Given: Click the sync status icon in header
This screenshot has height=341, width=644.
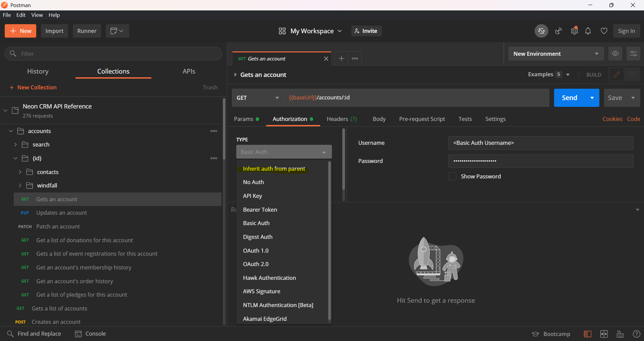Looking at the screenshot, I should (x=541, y=31).
